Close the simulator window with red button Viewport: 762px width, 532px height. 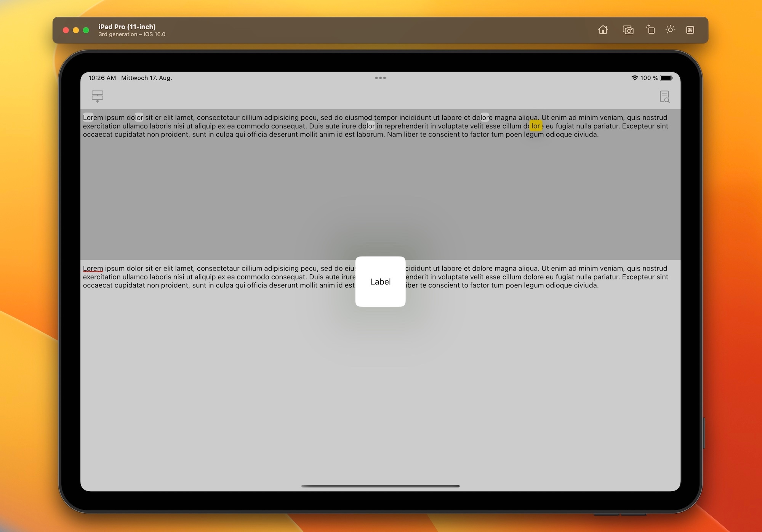coord(66,30)
